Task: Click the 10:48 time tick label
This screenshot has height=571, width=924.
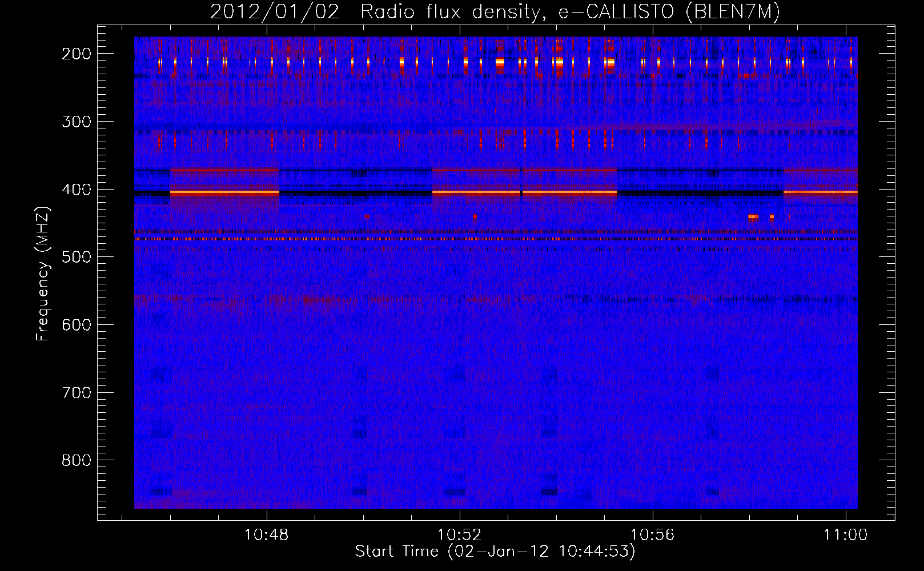Action: [x=267, y=535]
